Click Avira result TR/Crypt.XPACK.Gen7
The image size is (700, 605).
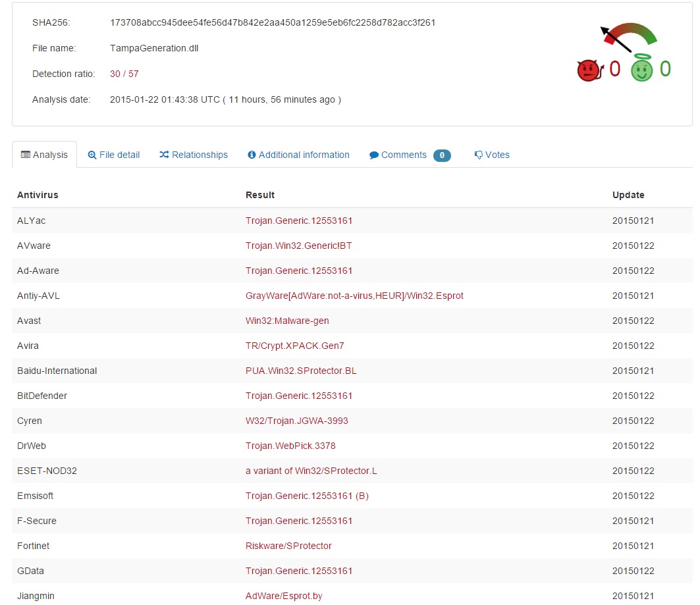pyautogui.click(x=294, y=346)
